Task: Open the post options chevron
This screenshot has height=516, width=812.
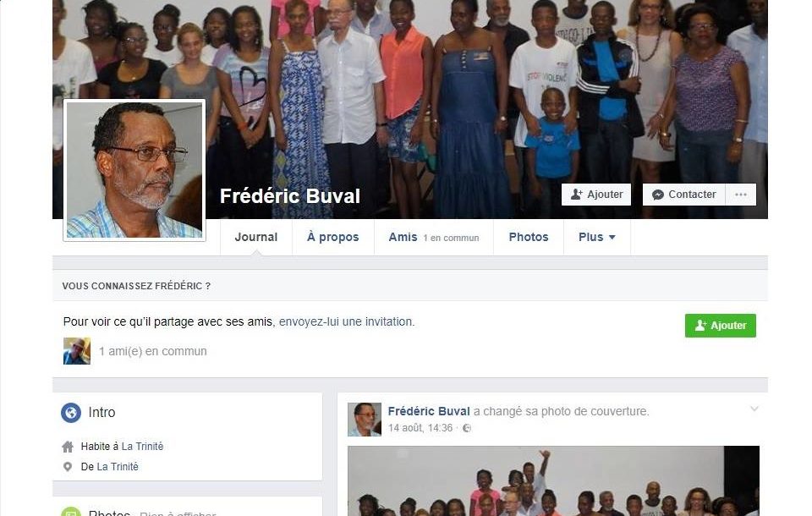Action: click(754, 409)
